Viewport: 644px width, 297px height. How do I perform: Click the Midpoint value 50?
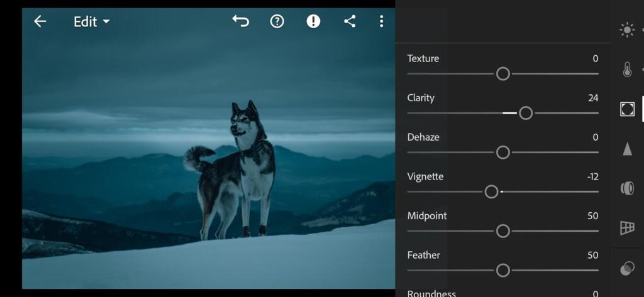pos(592,216)
